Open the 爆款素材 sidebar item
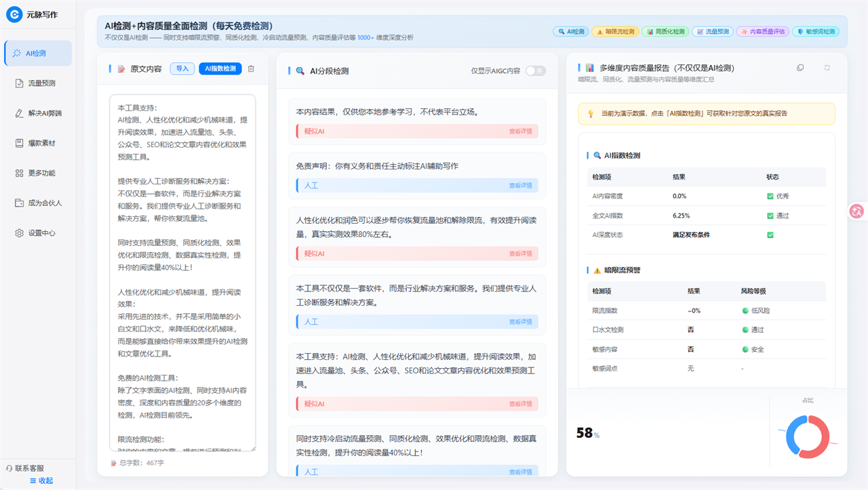Viewport: 868px width, 490px height. point(38,143)
